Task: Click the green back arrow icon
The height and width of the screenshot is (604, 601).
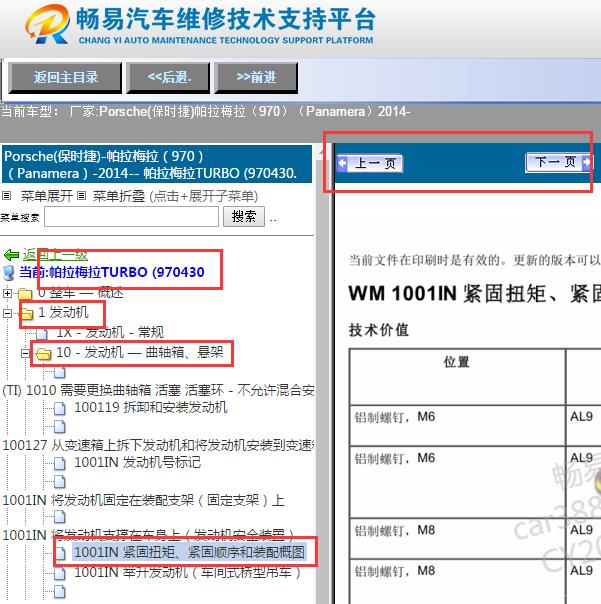Action: pyautogui.click(x=11, y=255)
